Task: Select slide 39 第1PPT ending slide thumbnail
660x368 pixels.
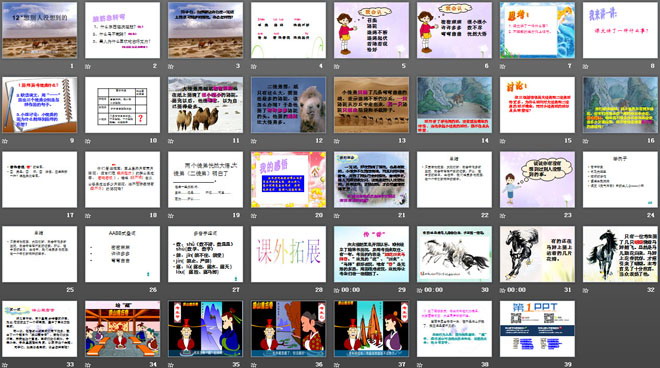Action: tap(537, 328)
